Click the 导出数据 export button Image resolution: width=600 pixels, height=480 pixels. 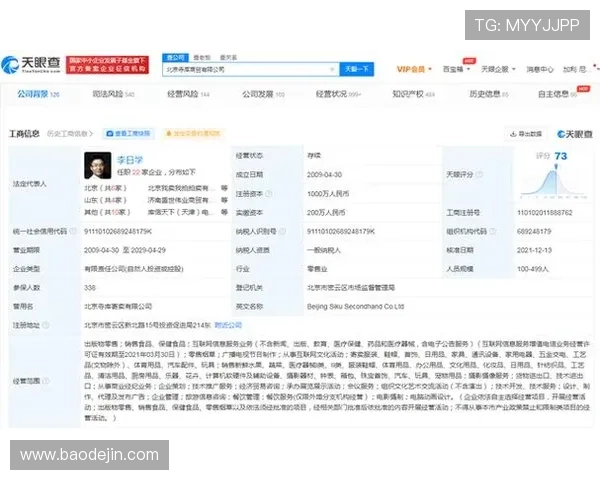click(x=526, y=134)
